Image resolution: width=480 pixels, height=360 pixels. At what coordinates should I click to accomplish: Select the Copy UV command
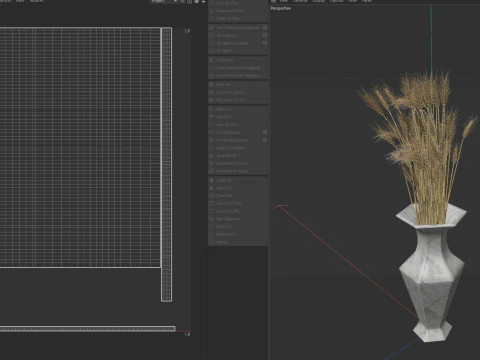(x=238, y=180)
